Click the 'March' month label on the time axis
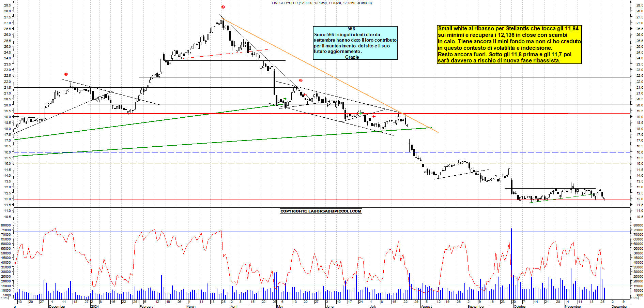 (191, 306)
